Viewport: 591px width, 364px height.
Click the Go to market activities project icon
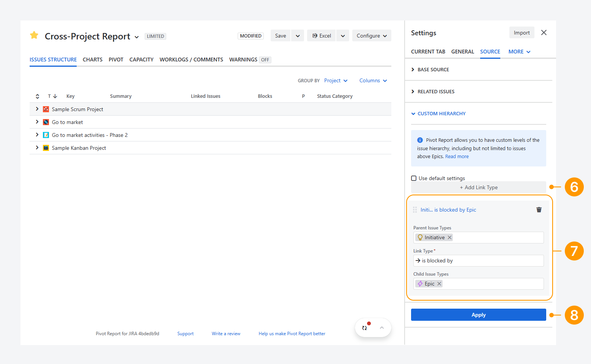pyautogui.click(x=46, y=135)
